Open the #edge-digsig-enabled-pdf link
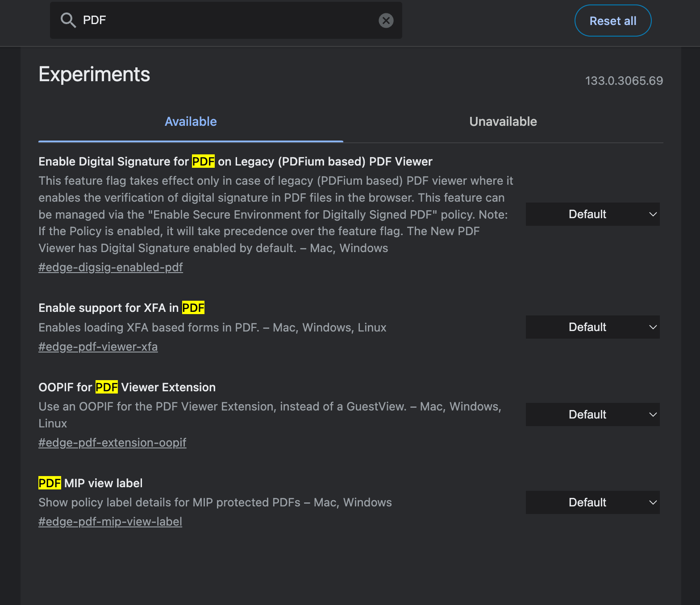This screenshot has height=605, width=700. 111,267
